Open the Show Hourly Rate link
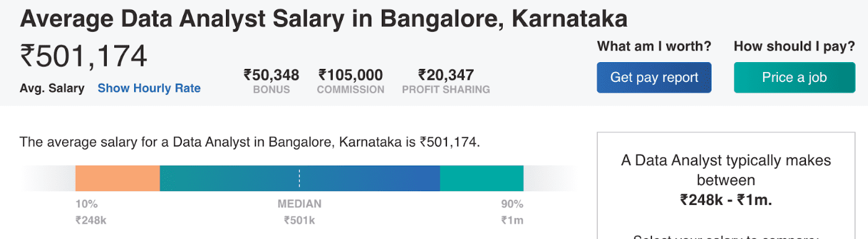868x239 pixels. click(x=149, y=88)
